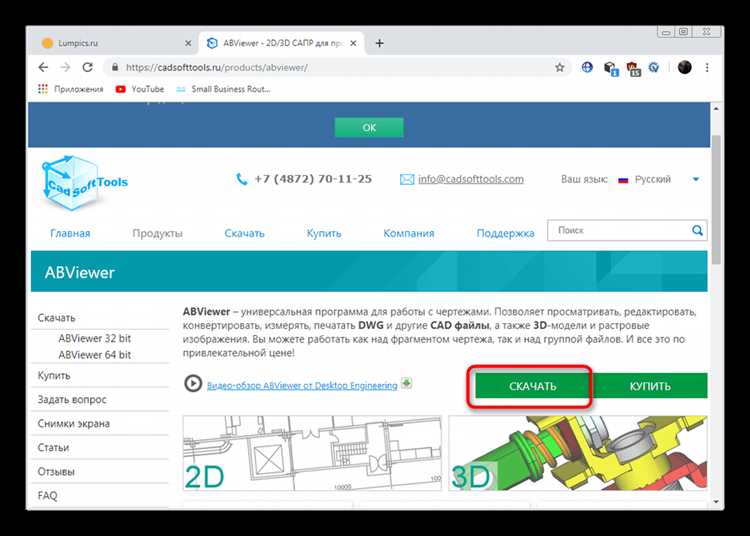Open the Chrome profile avatar
The image size is (750, 536).
tap(684, 67)
